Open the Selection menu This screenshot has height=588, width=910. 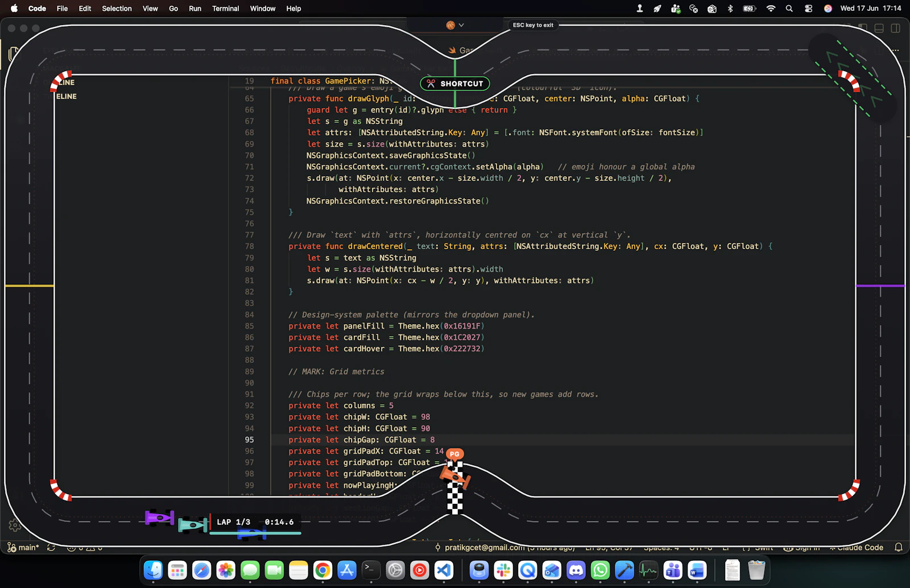117,9
